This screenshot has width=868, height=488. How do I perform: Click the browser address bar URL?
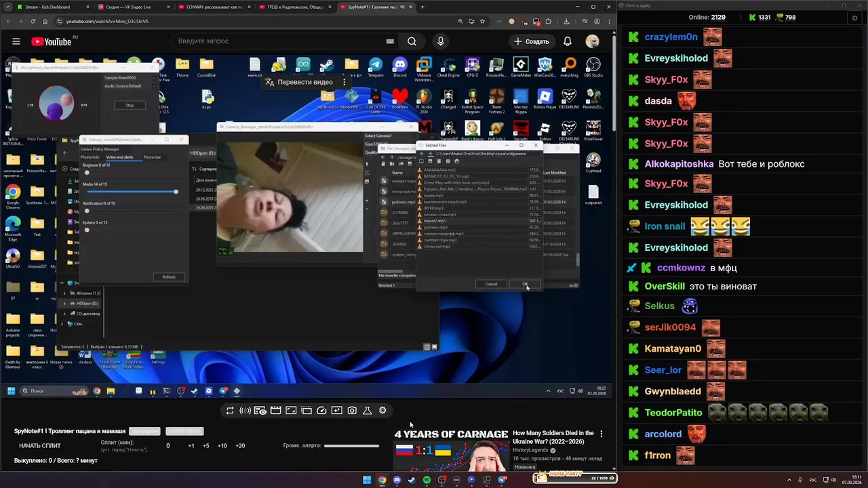107,21
